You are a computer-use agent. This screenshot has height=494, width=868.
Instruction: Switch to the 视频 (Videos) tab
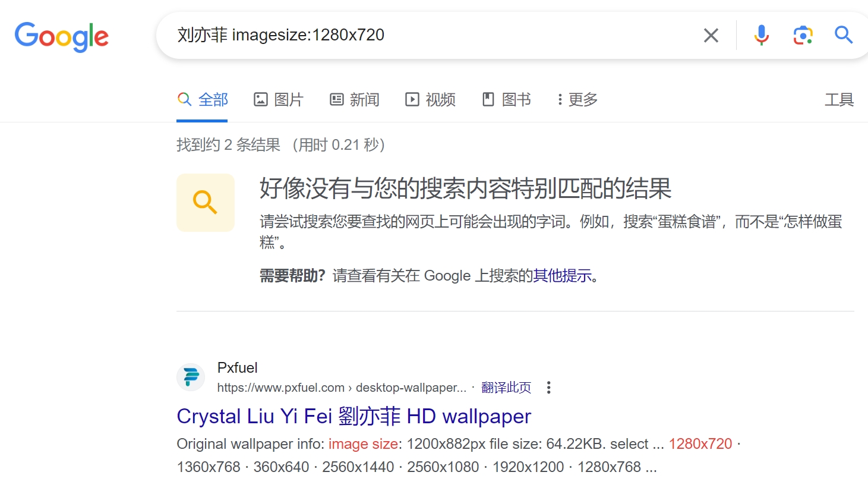click(431, 100)
